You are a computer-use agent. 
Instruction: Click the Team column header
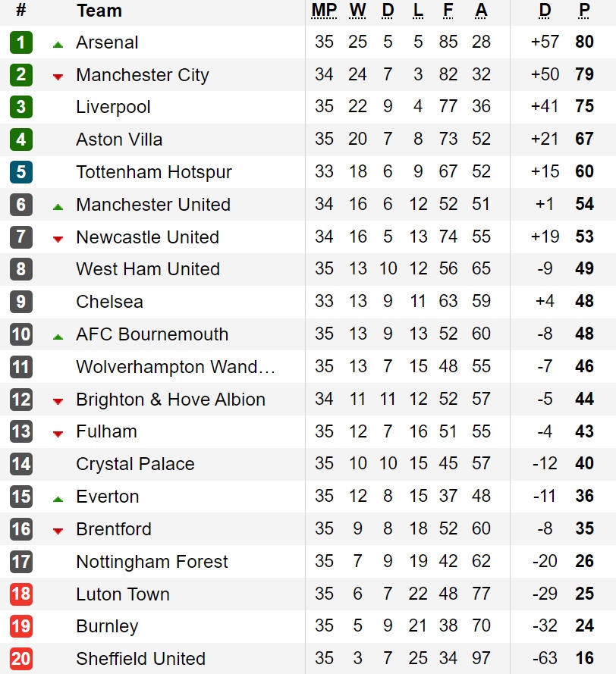(x=99, y=11)
